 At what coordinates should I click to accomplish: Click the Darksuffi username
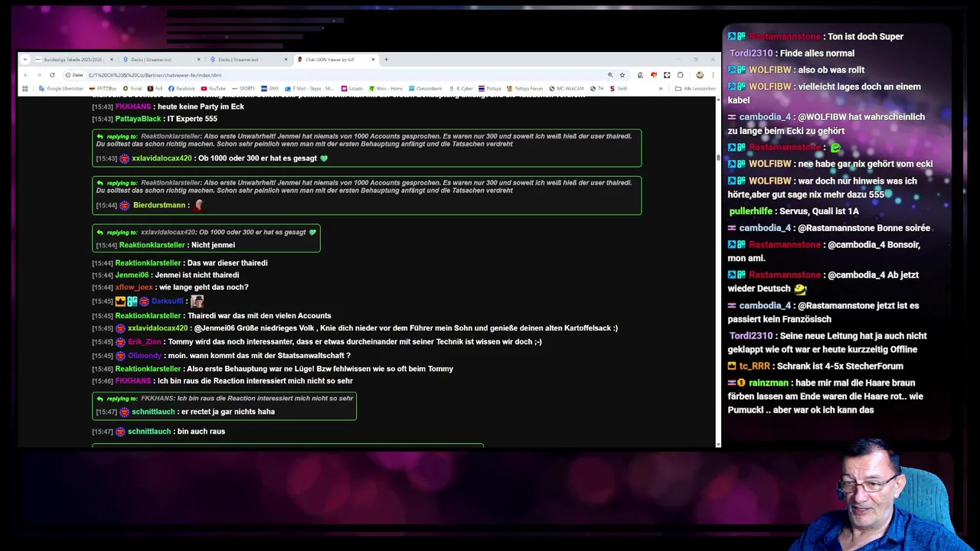(x=167, y=302)
